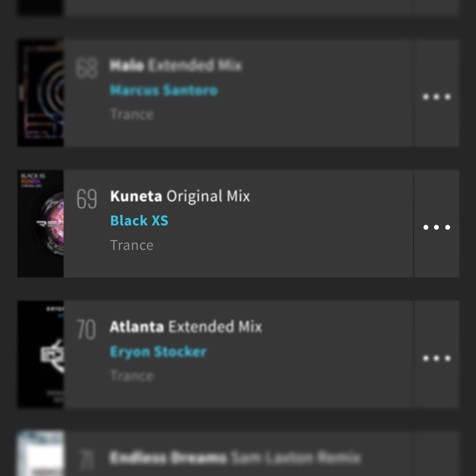
Task: Open the three-dot menu for Kuneta
Action: [436, 227]
